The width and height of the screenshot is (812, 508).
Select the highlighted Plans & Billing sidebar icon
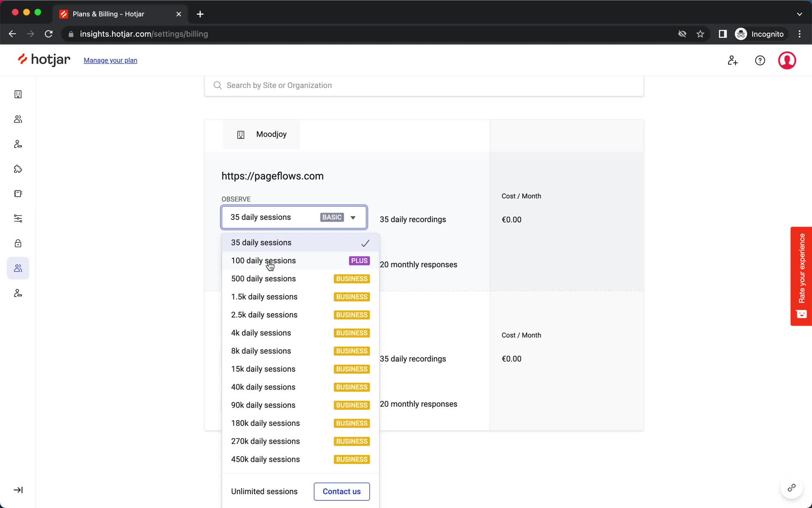point(18,268)
